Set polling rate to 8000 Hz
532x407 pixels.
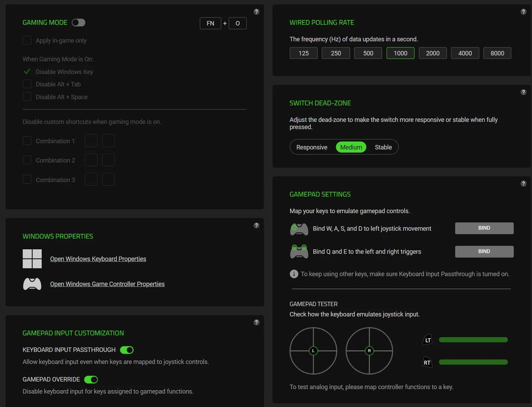click(x=497, y=53)
